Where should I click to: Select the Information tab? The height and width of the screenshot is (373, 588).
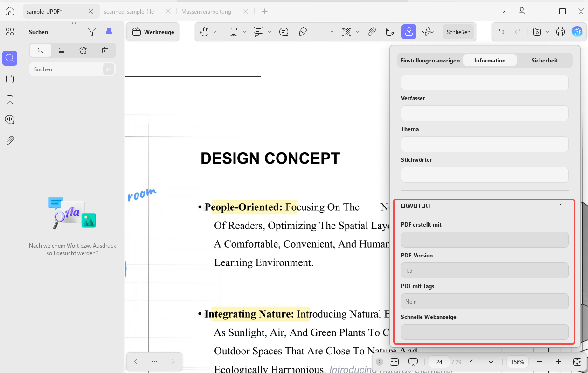tap(490, 60)
